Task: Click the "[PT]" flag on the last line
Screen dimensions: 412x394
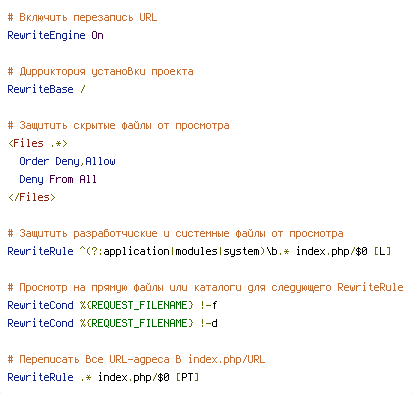Action: (187, 377)
